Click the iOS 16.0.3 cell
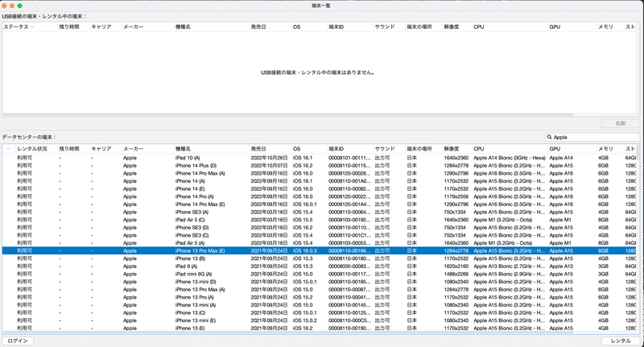 click(305, 250)
